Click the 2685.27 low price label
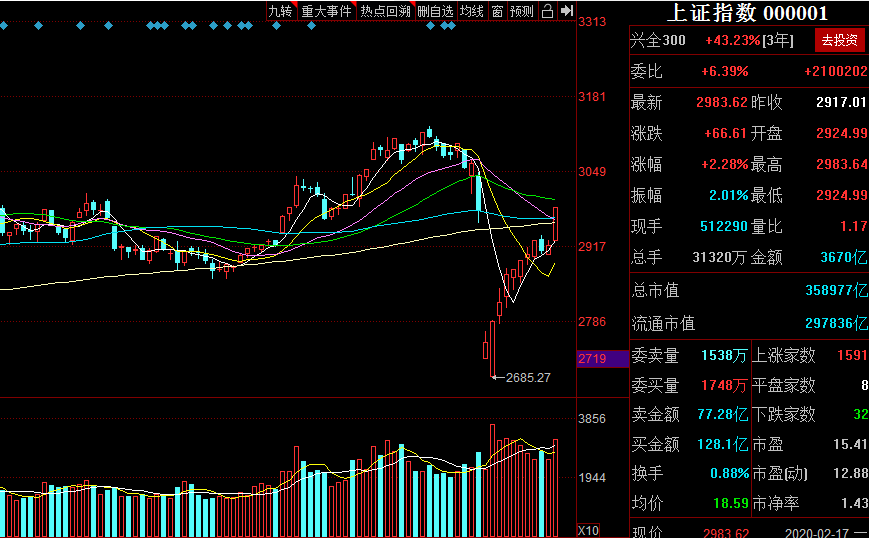 pos(528,377)
